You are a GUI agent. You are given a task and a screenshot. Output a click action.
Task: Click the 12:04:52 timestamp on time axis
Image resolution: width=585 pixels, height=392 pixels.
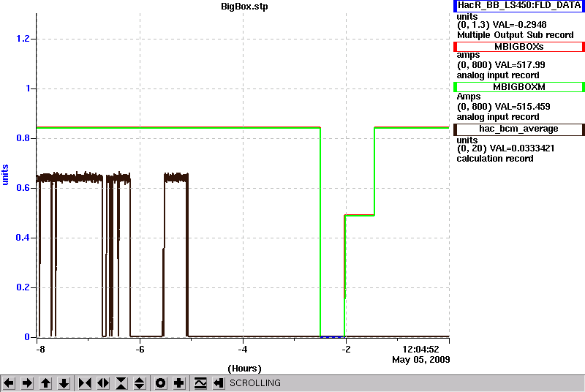pos(420,350)
